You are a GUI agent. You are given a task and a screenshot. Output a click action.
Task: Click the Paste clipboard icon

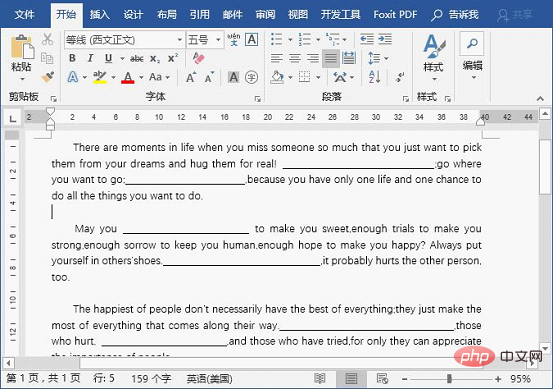pos(22,47)
